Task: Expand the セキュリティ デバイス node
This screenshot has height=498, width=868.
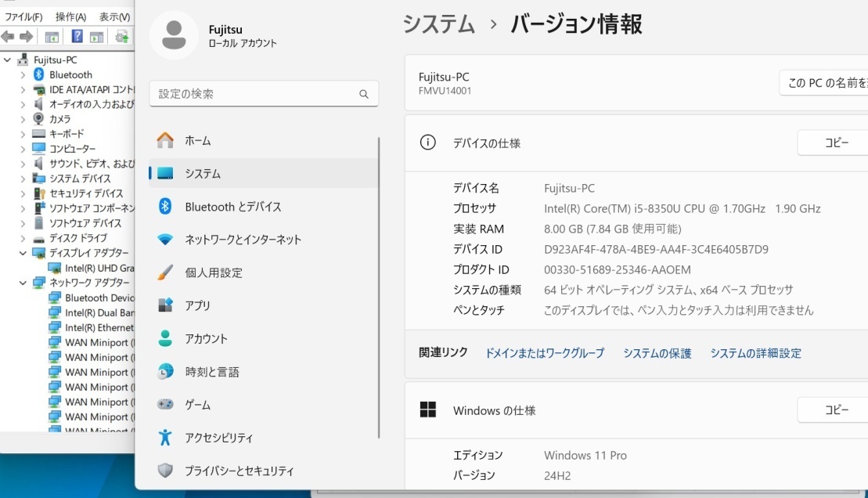Action: click(x=23, y=193)
